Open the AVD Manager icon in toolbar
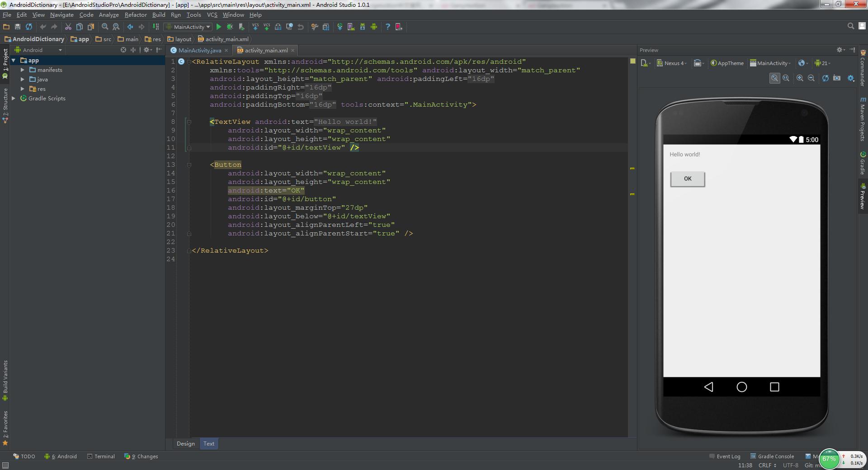 pyautogui.click(x=350, y=27)
